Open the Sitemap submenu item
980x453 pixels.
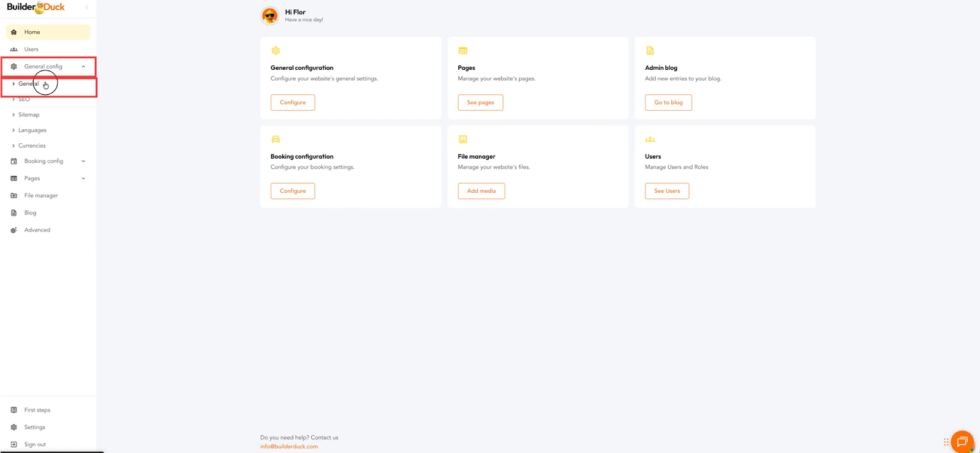coord(28,115)
